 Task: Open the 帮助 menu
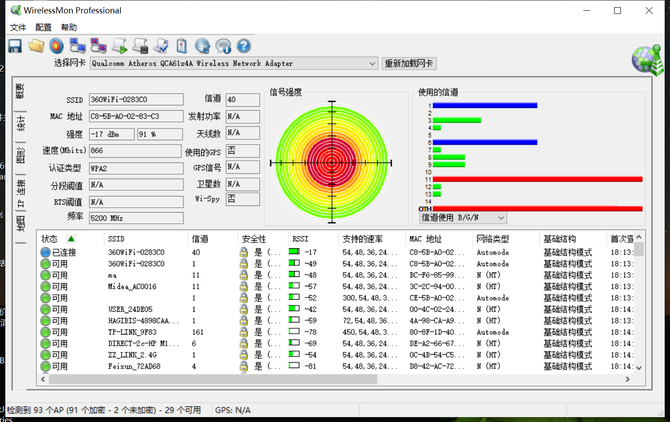click(68, 27)
